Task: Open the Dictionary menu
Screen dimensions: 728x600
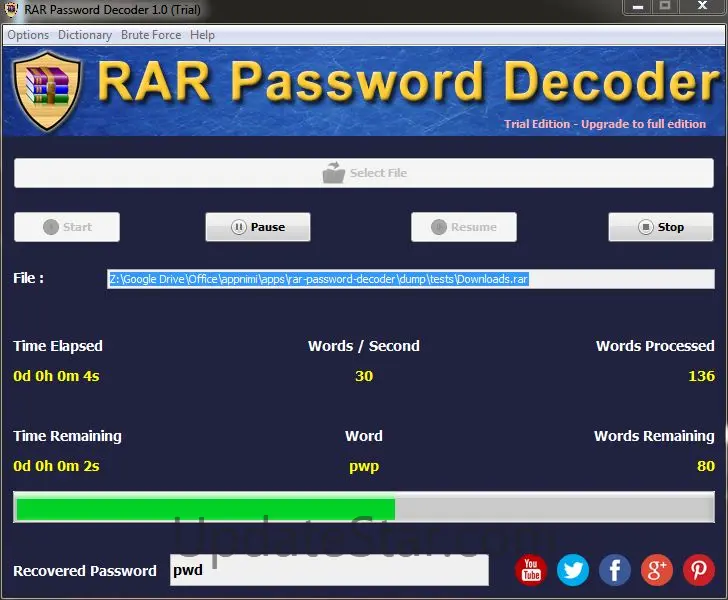Action: (x=84, y=35)
